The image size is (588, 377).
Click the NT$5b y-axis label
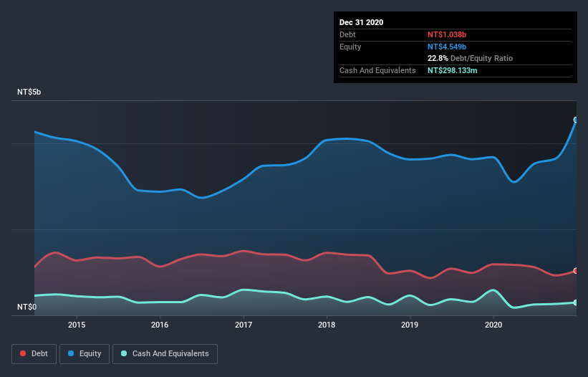(x=29, y=92)
